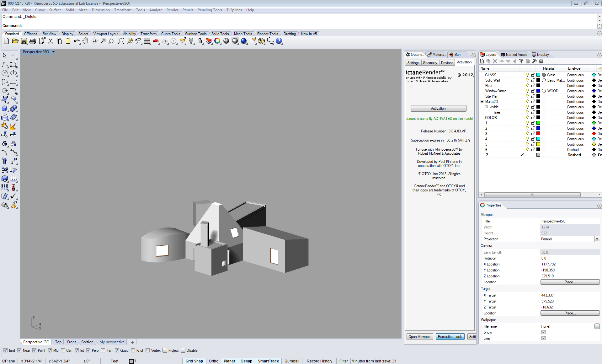Open the Paneling Tools menu
Viewport: 602px width, 364px height.
point(210,10)
